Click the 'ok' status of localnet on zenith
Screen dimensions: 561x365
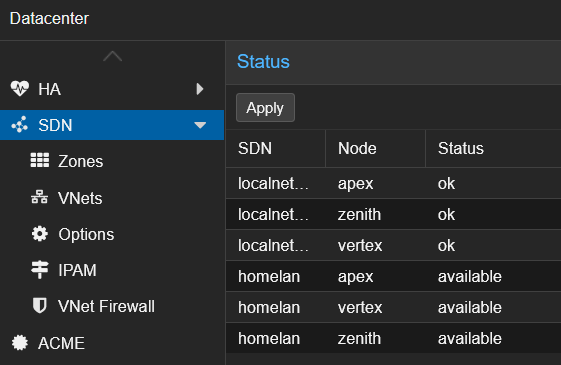[446, 214]
